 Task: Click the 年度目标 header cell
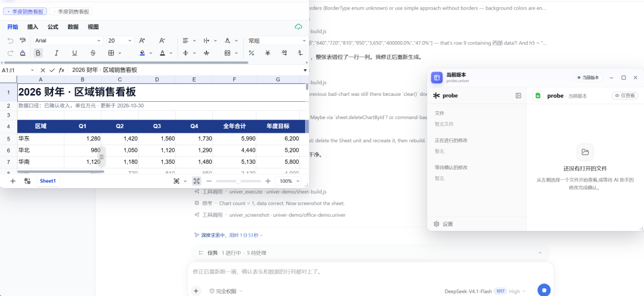coord(278,126)
